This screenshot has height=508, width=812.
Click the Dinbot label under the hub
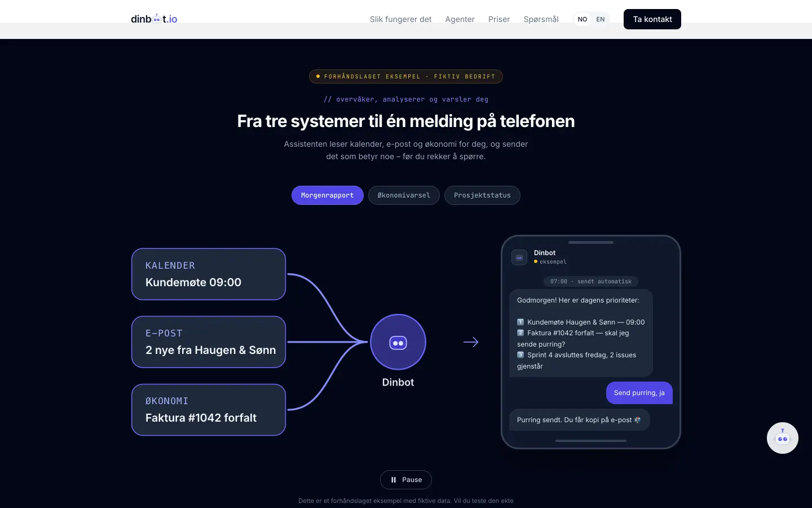tap(398, 382)
